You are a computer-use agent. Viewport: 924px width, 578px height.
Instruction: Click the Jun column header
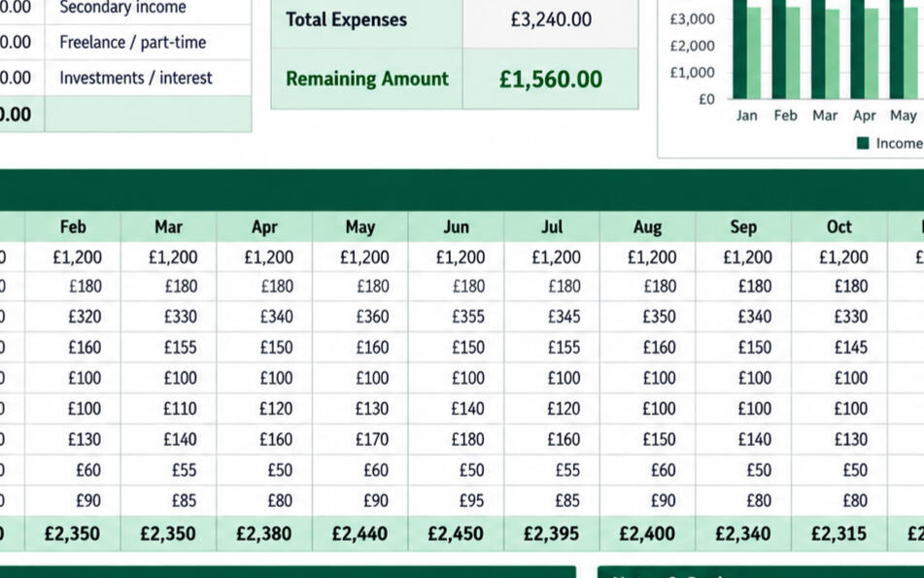[456, 227]
